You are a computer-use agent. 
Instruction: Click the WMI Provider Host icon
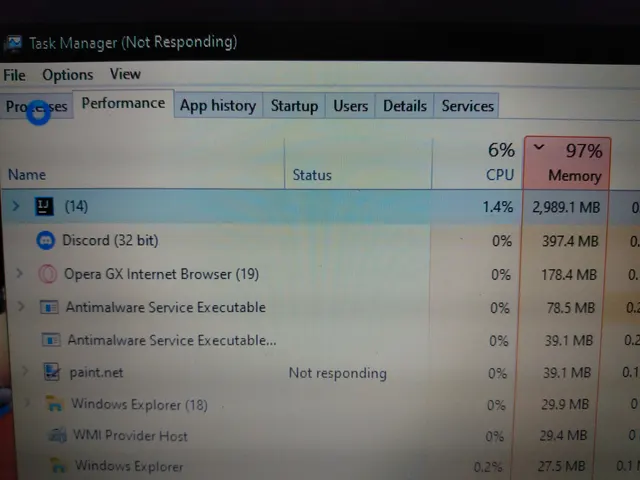pyautogui.click(x=57, y=435)
